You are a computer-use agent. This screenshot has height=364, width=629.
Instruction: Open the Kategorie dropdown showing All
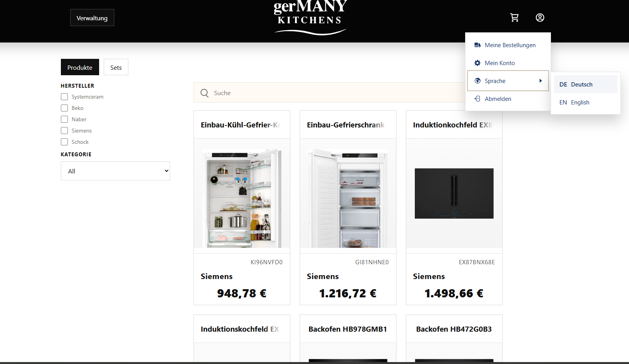115,171
